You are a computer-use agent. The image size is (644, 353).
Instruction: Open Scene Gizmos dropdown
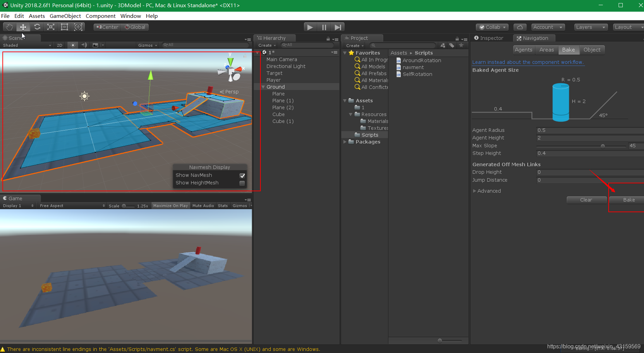148,45
